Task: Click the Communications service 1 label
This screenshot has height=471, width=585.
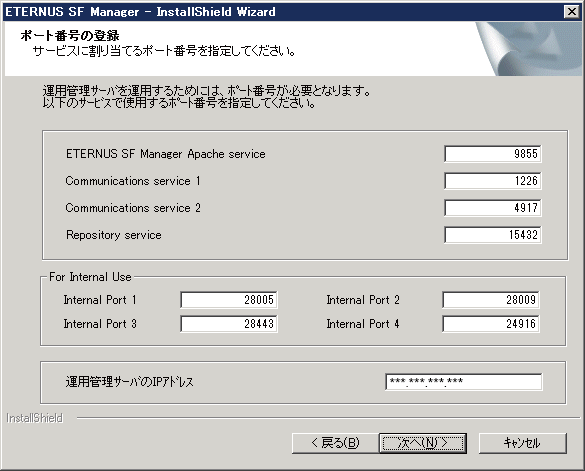Action: click(x=133, y=181)
